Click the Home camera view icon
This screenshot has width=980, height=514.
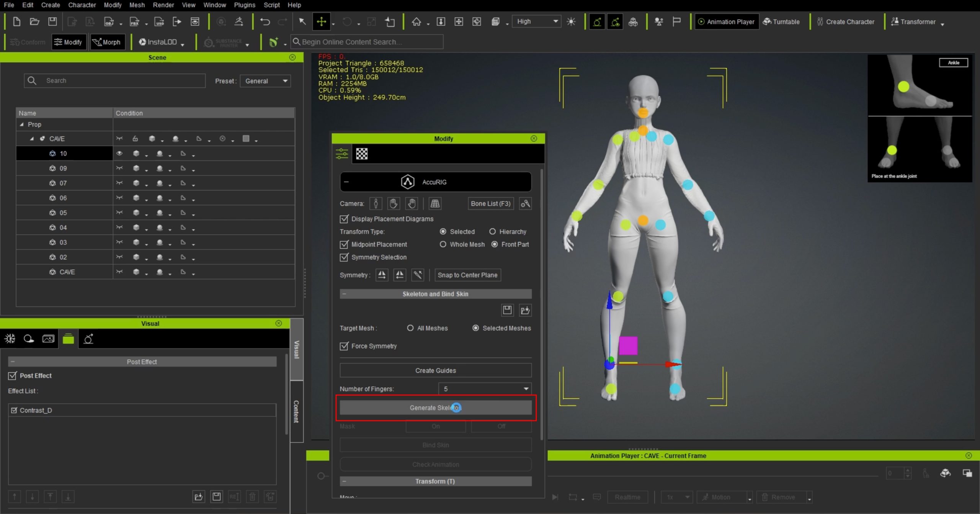click(x=416, y=22)
